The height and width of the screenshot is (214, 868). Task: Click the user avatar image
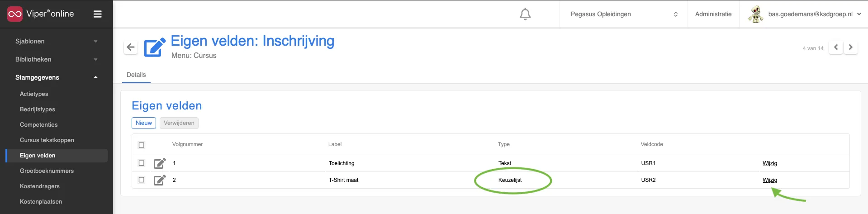coord(755,14)
